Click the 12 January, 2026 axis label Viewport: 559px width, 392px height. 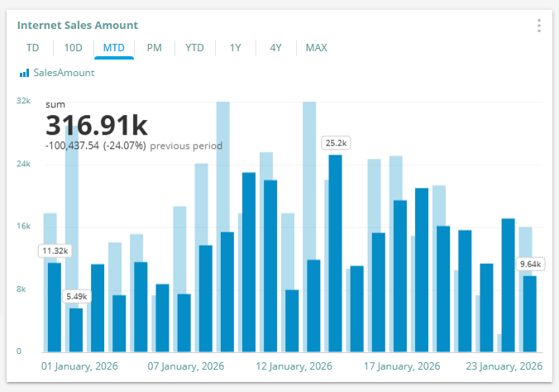click(x=293, y=366)
